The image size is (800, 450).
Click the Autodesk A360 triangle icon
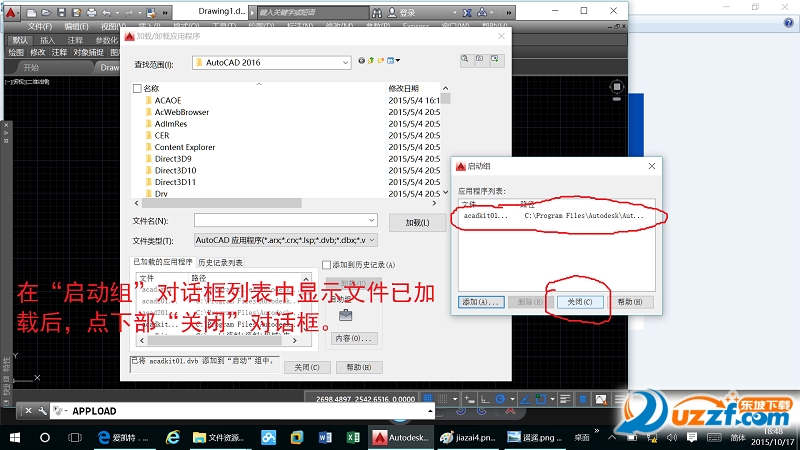click(x=482, y=12)
